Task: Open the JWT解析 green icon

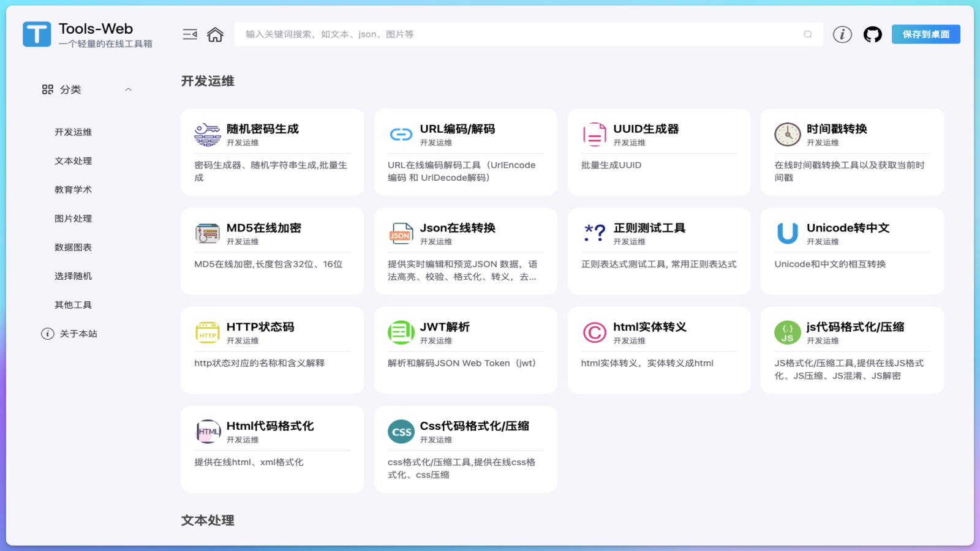Action: [401, 332]
